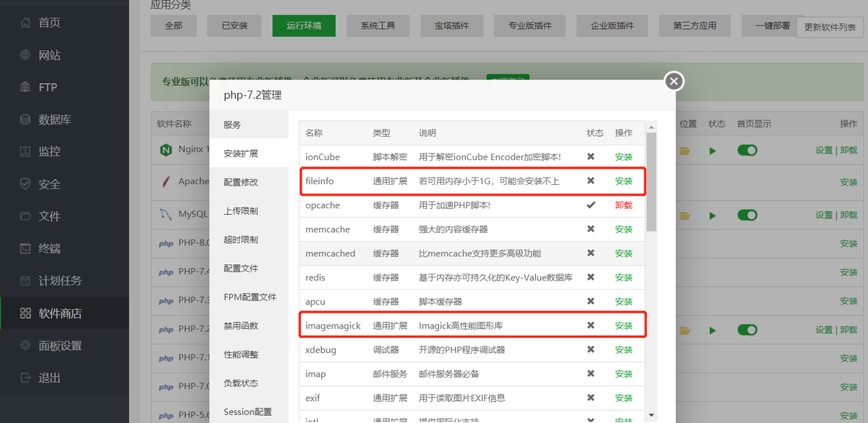Select the 已安装 category tab
The width and height of the screenshot is (868, 423).
click(234, 25)
